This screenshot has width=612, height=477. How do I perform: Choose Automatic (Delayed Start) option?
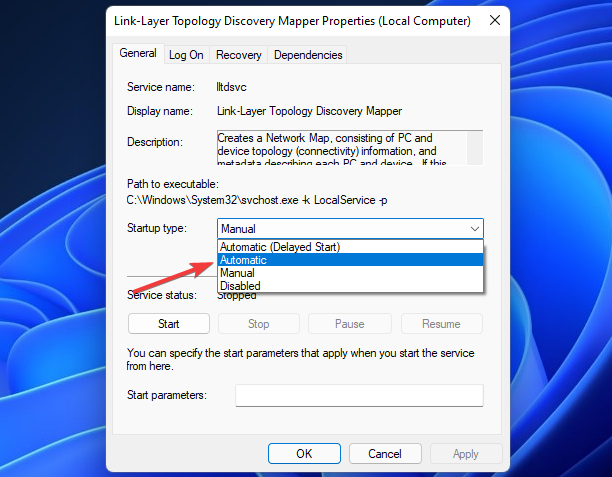coord(350,247)
